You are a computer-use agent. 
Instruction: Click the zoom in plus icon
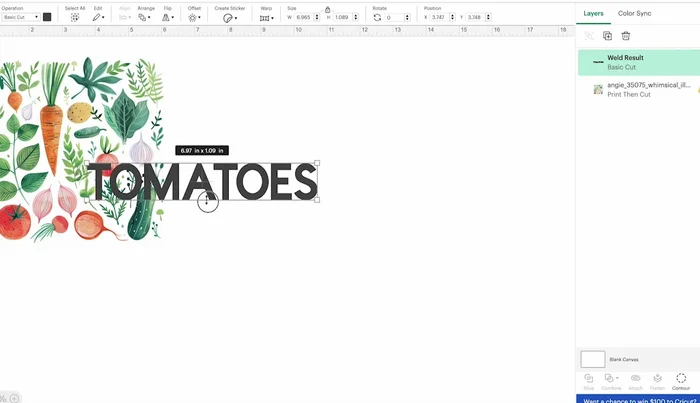click(14, 398)
